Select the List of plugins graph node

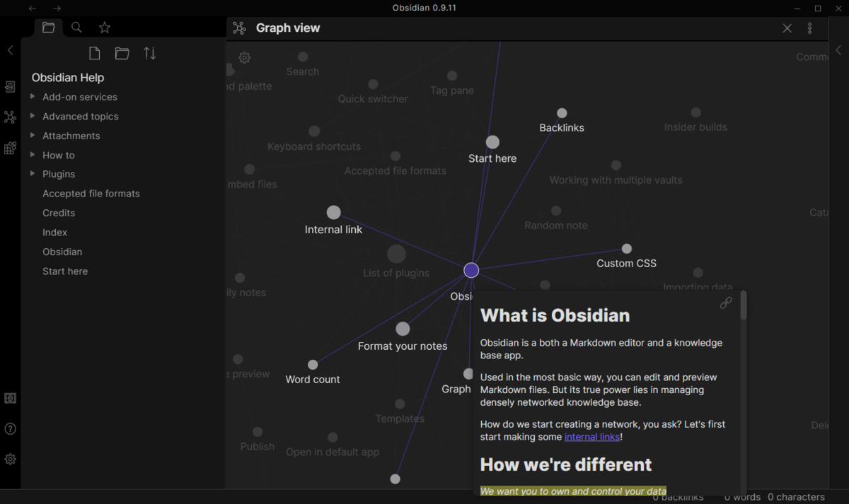coord(396,254)
